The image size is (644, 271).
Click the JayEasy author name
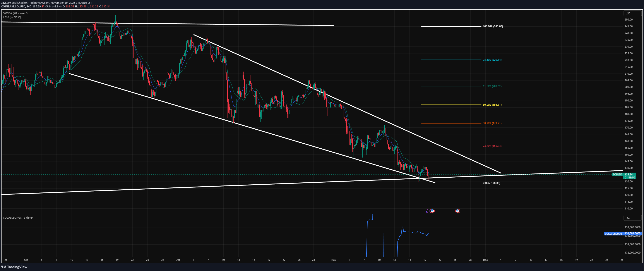(6, 3)
